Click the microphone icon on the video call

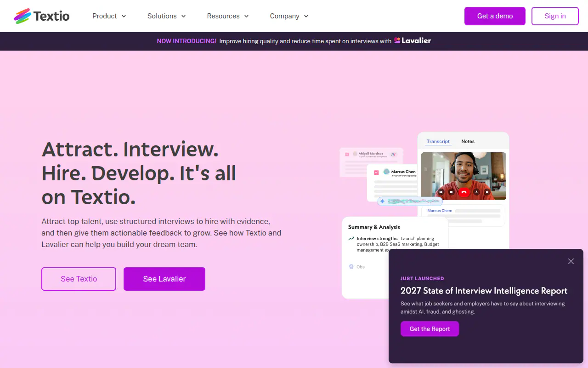[476, 192]
